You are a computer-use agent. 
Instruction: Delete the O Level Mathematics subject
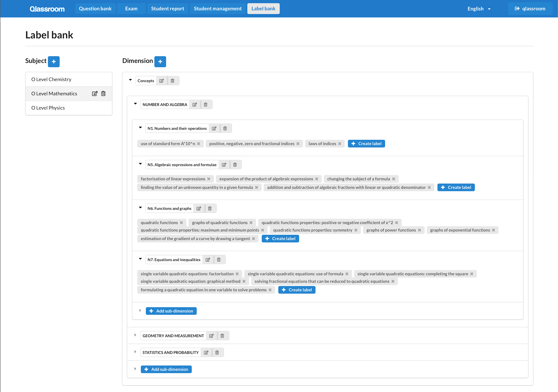tap(103, 94)
